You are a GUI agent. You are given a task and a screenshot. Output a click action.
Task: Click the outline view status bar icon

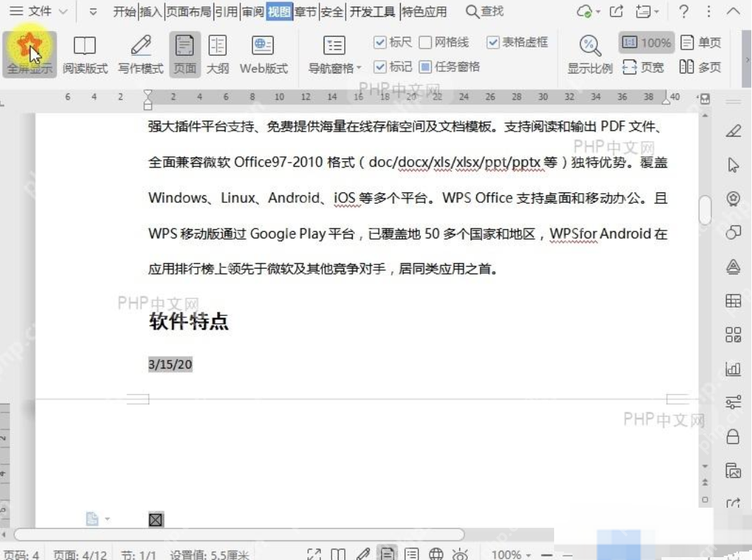click(411, 554)
